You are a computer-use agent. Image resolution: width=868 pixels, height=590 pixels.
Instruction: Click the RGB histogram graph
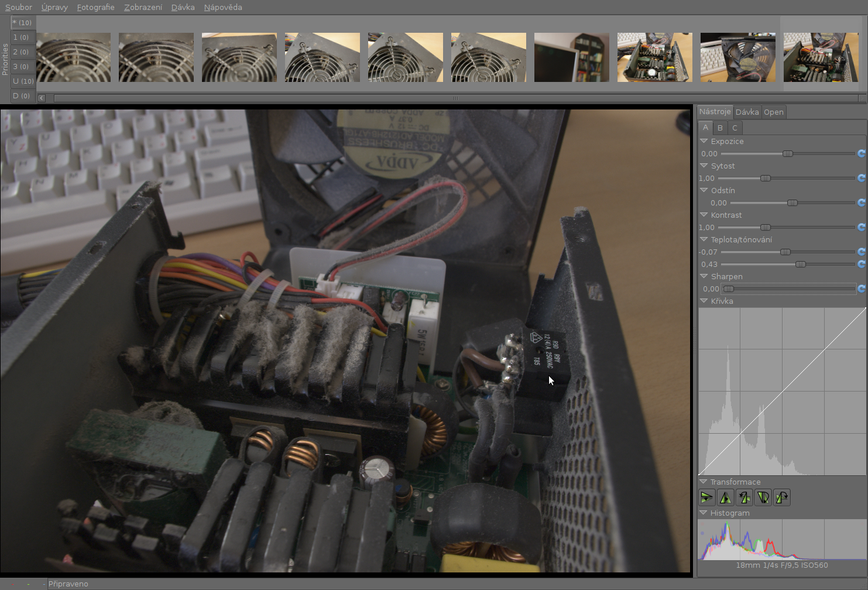tap(782, 539)
